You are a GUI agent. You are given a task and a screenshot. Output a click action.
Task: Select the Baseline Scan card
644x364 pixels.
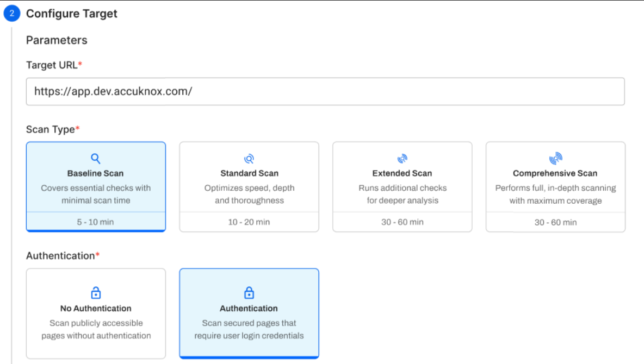96,185
